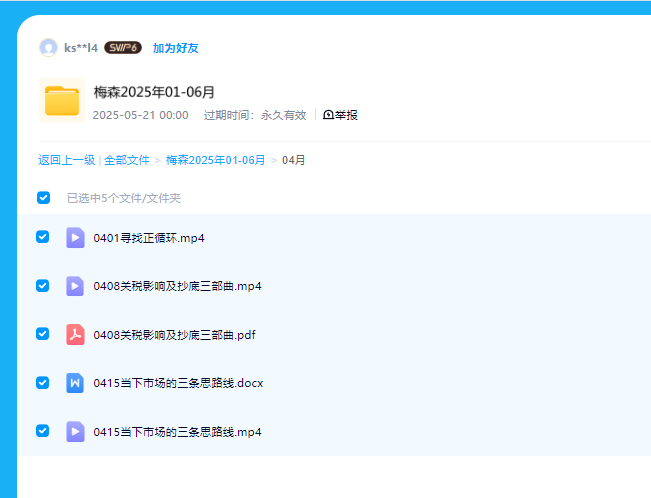This screenshot has width=651, height=498.
Task: Go back via 返回上一级 link
Action: [66, 160]
